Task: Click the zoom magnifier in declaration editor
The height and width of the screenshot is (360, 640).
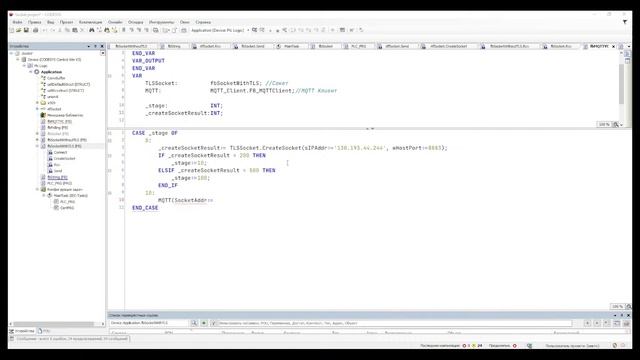Action: pyautogui.click(x=616, y=124)
